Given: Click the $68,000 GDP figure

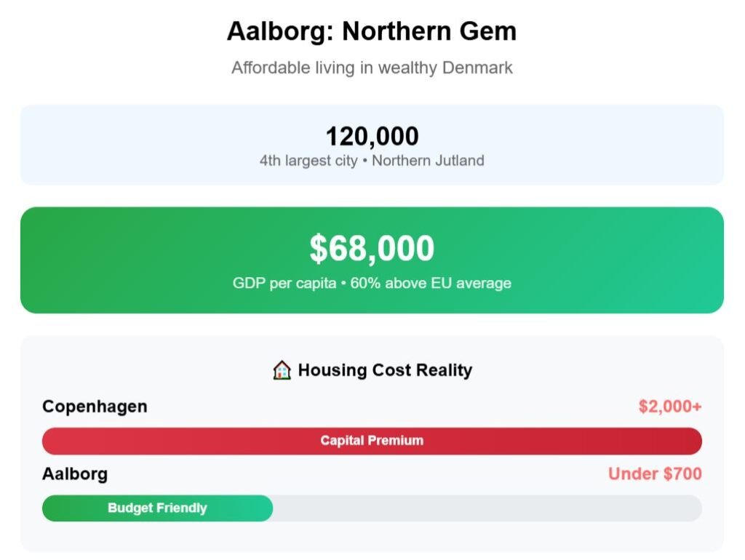Looking at the screenshot, I should click(372, 249).
